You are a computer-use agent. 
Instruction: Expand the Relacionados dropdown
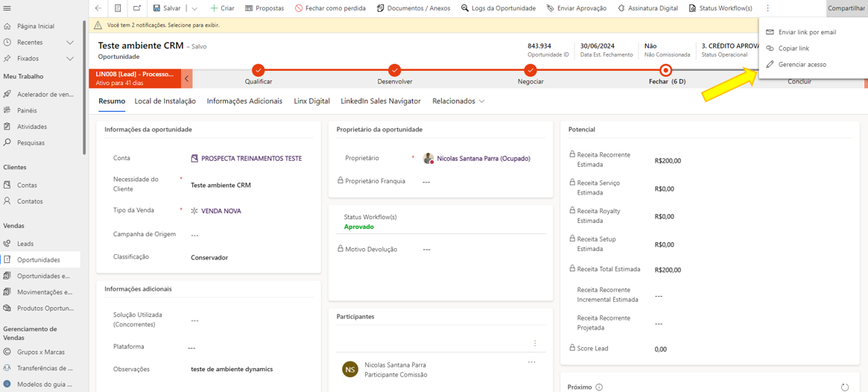click(458, 101)
